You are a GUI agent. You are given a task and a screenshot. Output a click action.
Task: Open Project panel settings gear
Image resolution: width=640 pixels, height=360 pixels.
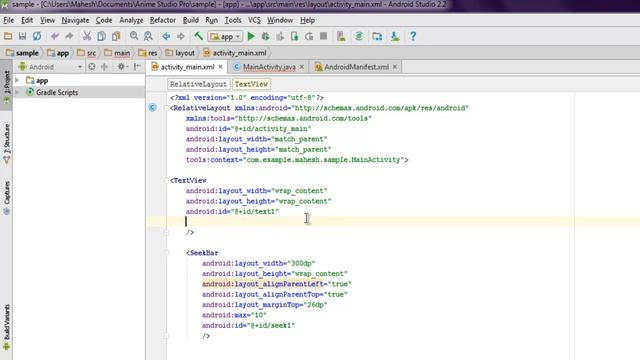point(122,67)
